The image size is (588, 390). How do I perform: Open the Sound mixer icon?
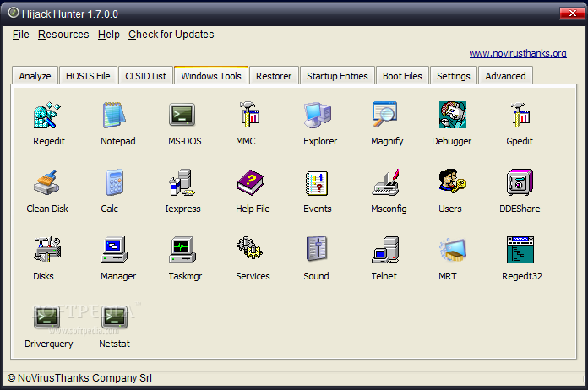tap(318, 249)
